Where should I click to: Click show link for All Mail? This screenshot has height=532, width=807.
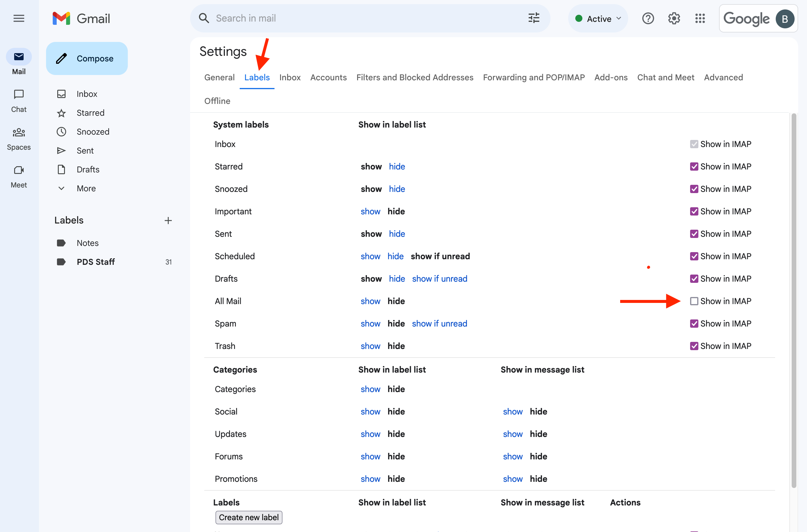pos(370,301)
